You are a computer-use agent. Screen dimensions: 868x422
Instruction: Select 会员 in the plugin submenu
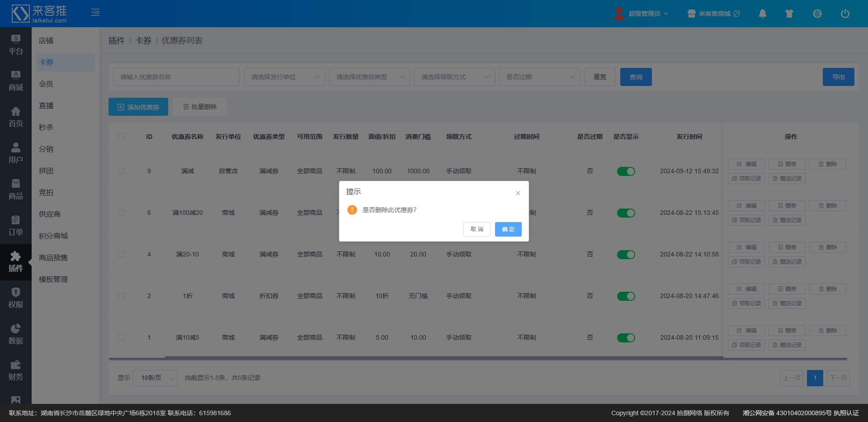coord(46,84)
